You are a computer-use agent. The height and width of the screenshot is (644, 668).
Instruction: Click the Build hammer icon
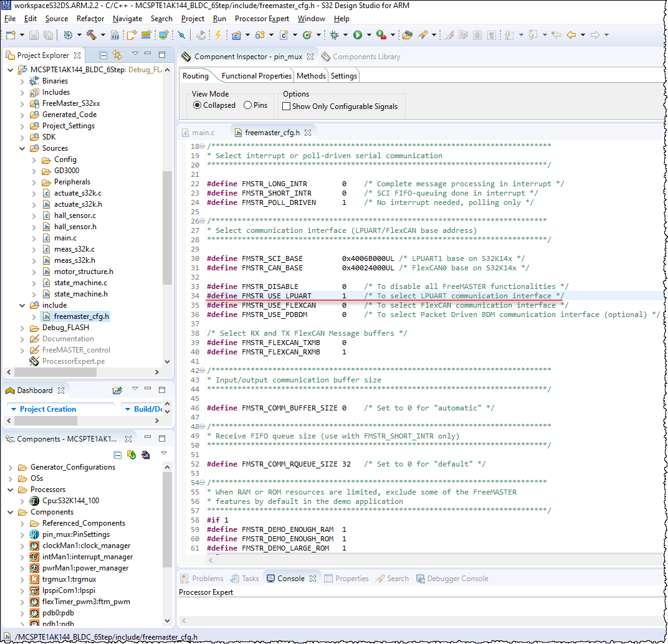[92, 35]
